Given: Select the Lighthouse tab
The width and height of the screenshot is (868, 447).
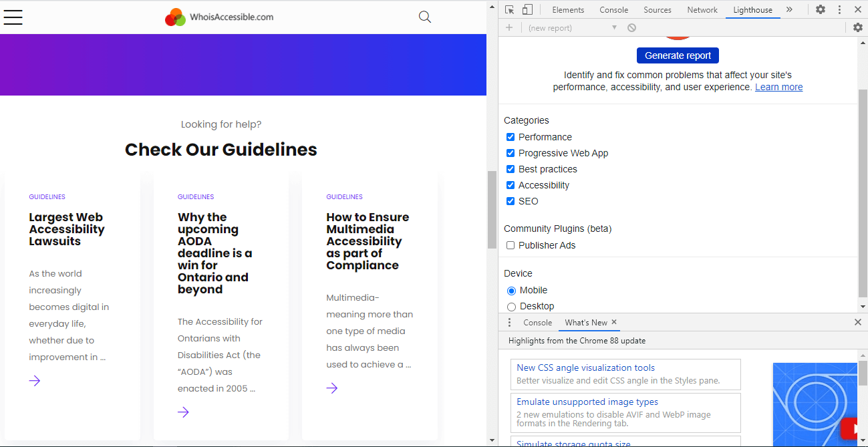Looking at the screenshot, I should pyautogui.click(x=752, y=9).
